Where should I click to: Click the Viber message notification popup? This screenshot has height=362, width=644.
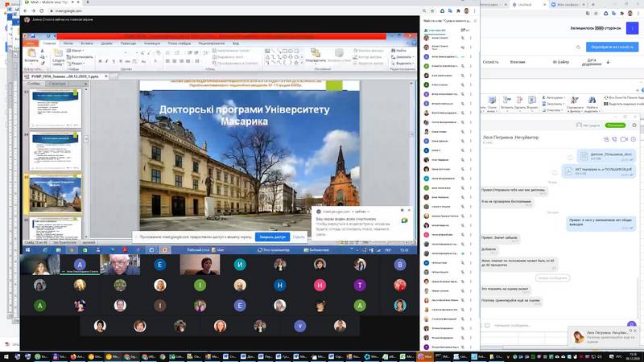(x=603, y=336)
